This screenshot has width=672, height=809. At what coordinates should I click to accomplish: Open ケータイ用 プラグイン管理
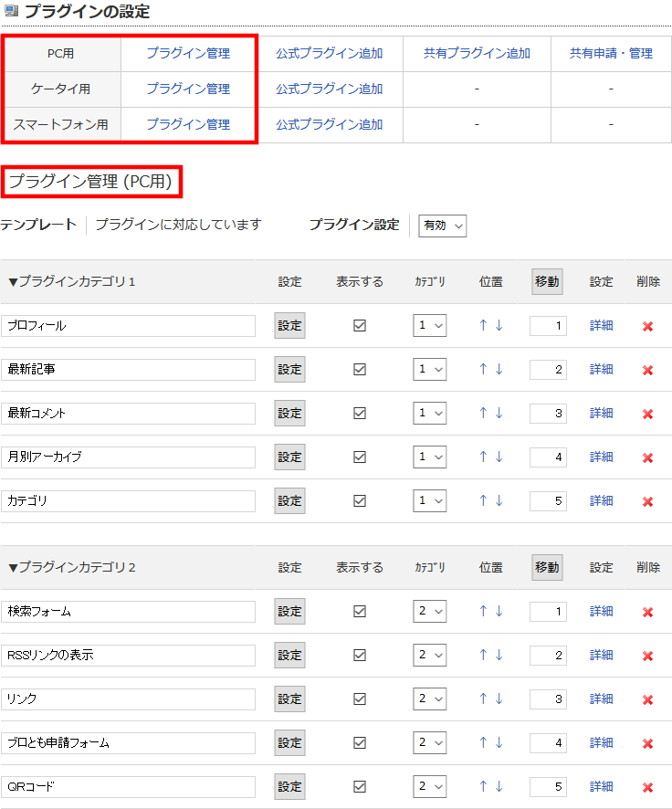coord(188,89)
